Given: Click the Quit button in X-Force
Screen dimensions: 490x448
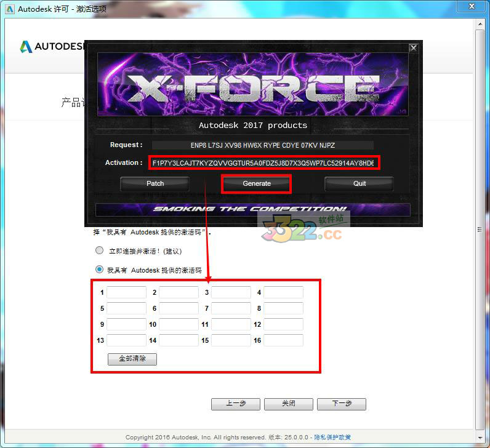Looking at the screenshot, I should point(359,184).
